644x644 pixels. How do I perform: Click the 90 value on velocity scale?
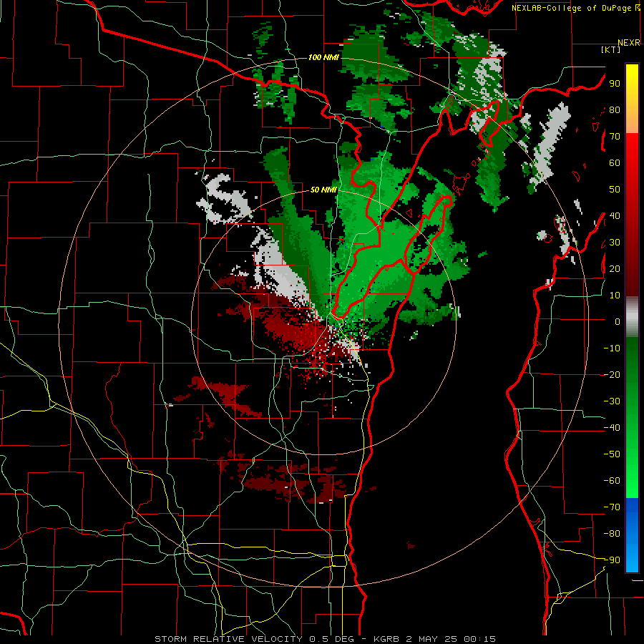tap(615, 84)
